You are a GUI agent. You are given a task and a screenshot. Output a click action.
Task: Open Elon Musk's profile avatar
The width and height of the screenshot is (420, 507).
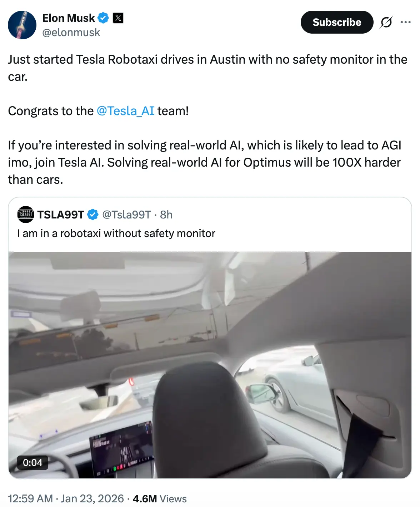(x=22, y=25)
